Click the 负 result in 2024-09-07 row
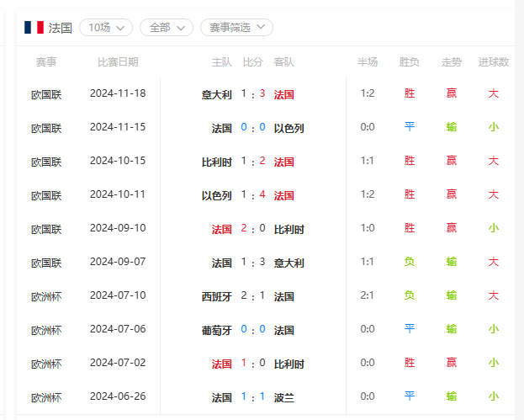Viewport: 524px width, 420px height. (x=409, y=262)
